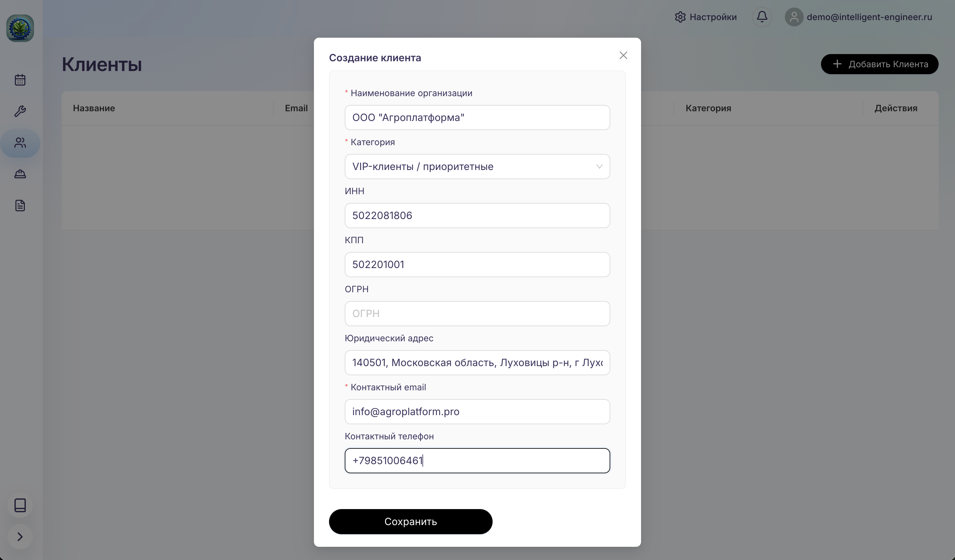The width and height of the screenshot is (955, 560).
Task: Save the client with Сохранить
Action: point(410,521)
